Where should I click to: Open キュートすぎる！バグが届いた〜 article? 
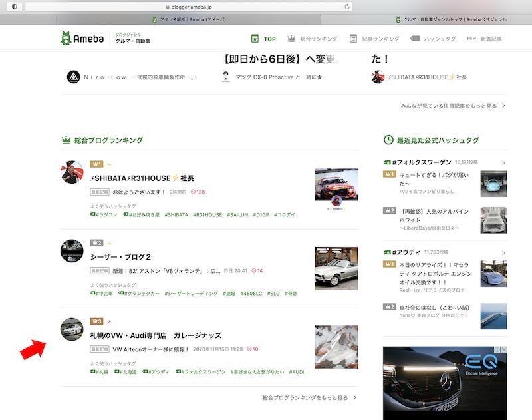pyautogui.click(x=434, y=179)
